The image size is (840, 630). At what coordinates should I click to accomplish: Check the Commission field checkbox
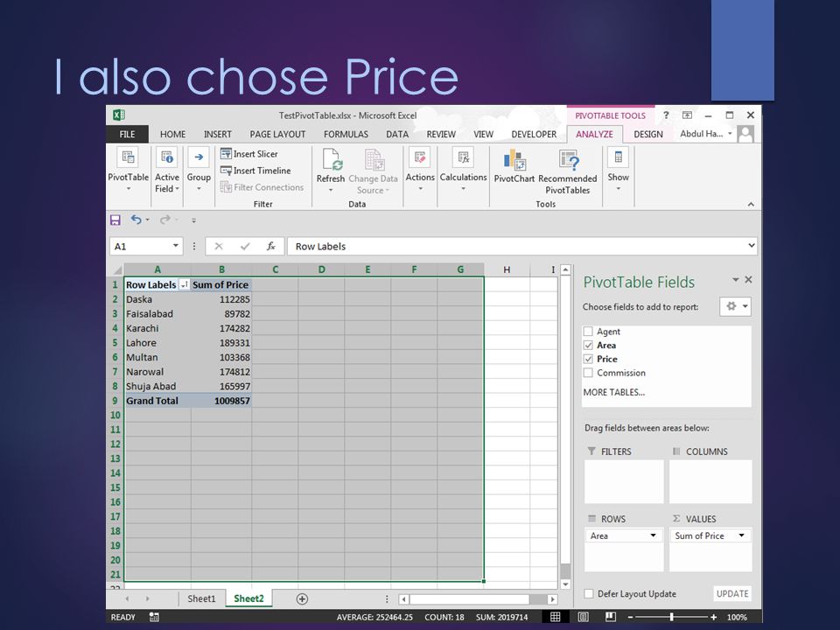coord(588,373)
